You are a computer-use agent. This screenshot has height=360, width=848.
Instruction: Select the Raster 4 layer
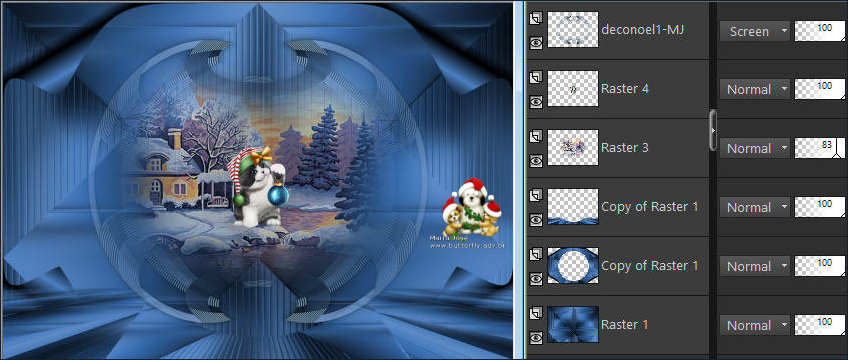[625, 89]
